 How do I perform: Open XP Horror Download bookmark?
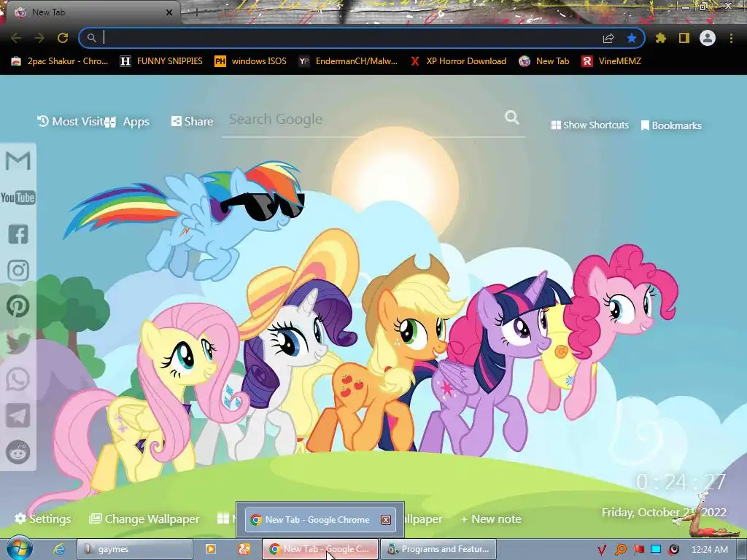(458, 61)
